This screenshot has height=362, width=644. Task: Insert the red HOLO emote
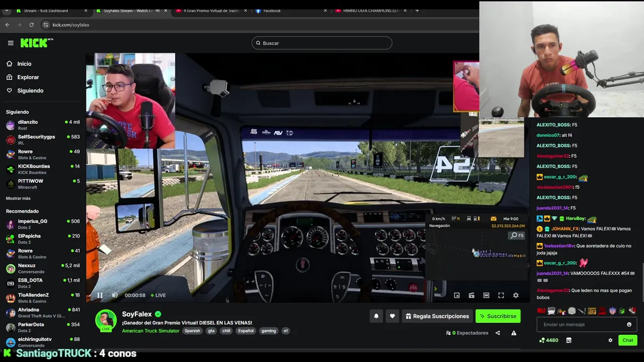pyautogui.click(x=541, y=311)
